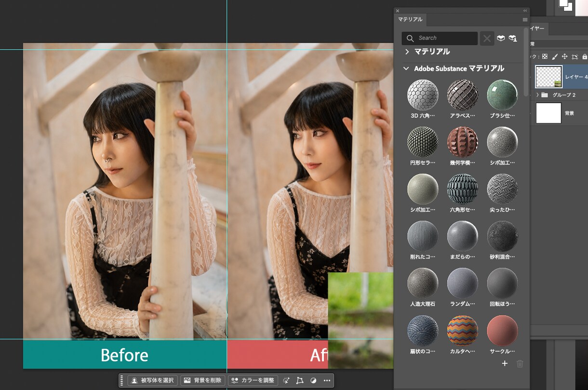Toggle lock transparent pixels in Layers panel
Screen dimensions: 588x390
545,56
